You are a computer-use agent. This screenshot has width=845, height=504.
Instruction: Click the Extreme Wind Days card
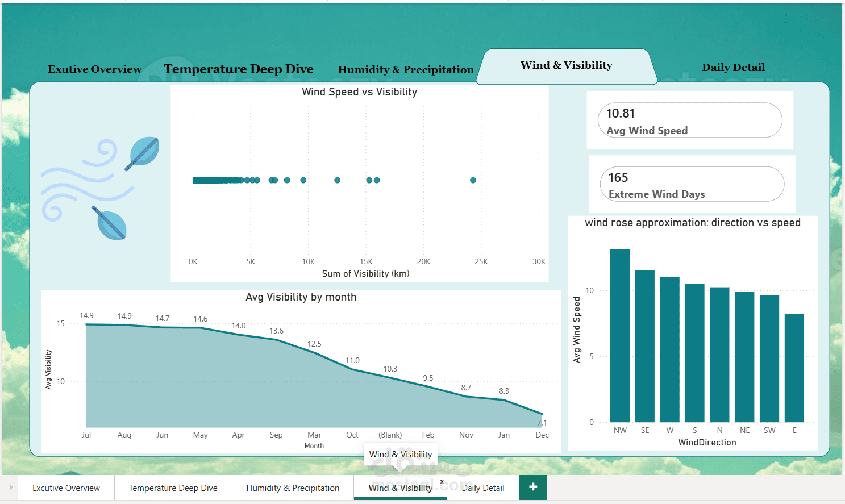coord(692,184)
